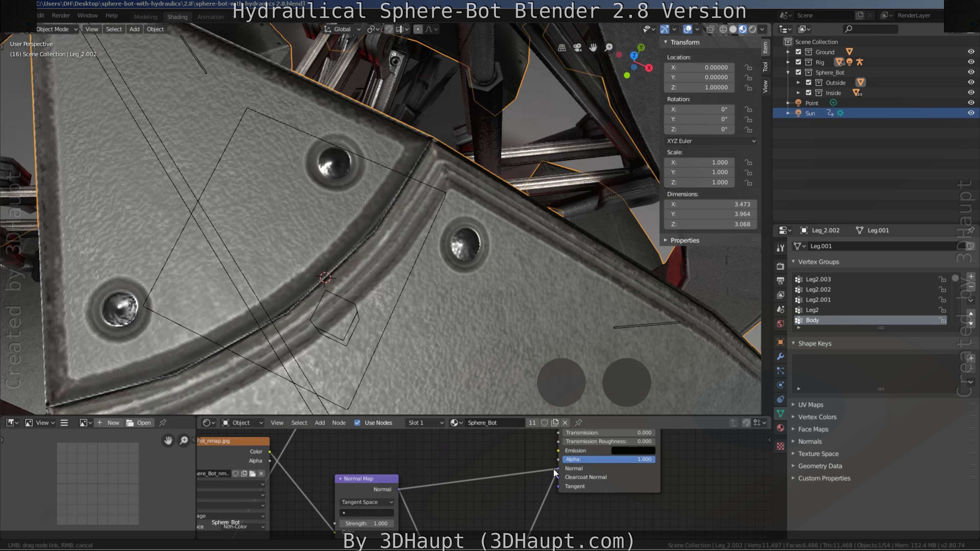Image resolution: width=980 pixels, height=551 pixels.
Task: Select the Material Properties tab
Action: (x=780, y=428)
